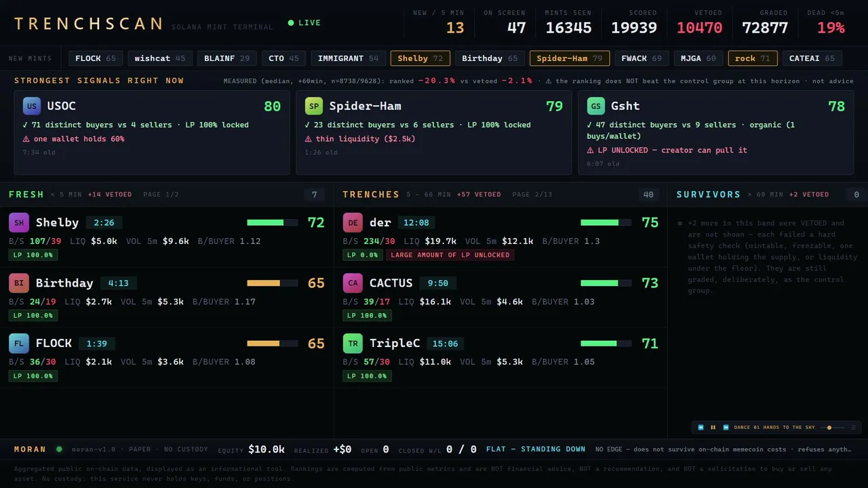The image size is (868, 488).
Task: Click the MORAN green status dot
Action: (59, 449)
